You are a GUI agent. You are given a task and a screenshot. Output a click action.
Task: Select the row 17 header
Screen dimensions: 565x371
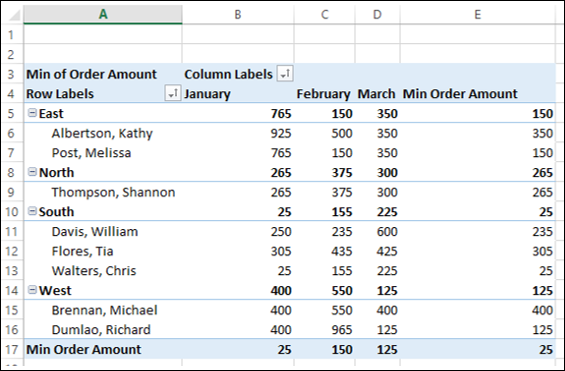(x=12, y=349)
